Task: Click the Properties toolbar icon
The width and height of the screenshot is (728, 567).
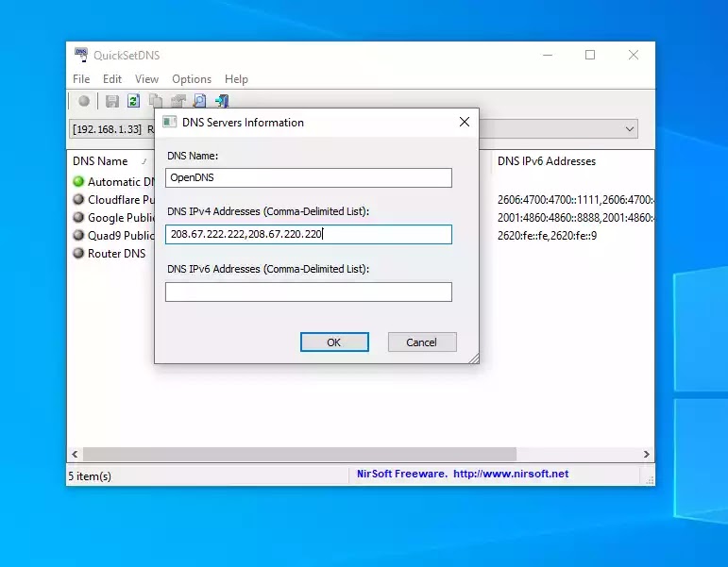Action: click(x=178, y=101)
